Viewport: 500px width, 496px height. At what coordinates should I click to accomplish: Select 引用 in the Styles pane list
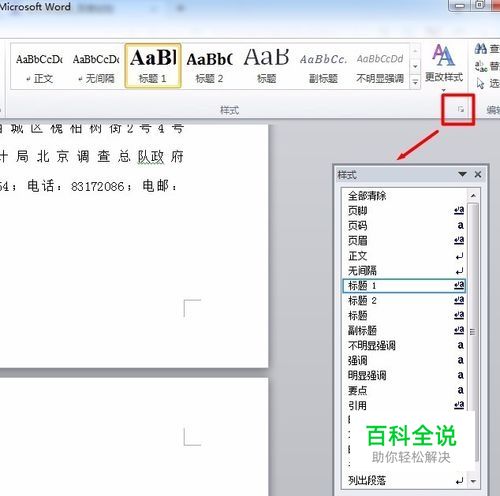click(404, 405)
